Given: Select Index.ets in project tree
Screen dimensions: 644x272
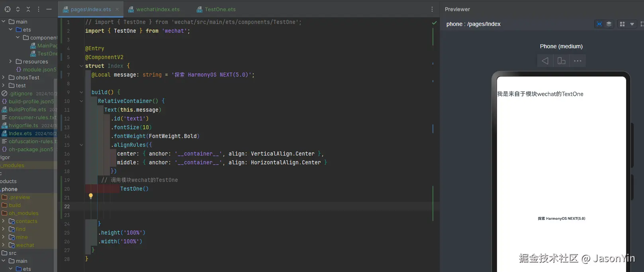Looking at the screenshot, I should point(20,133).
